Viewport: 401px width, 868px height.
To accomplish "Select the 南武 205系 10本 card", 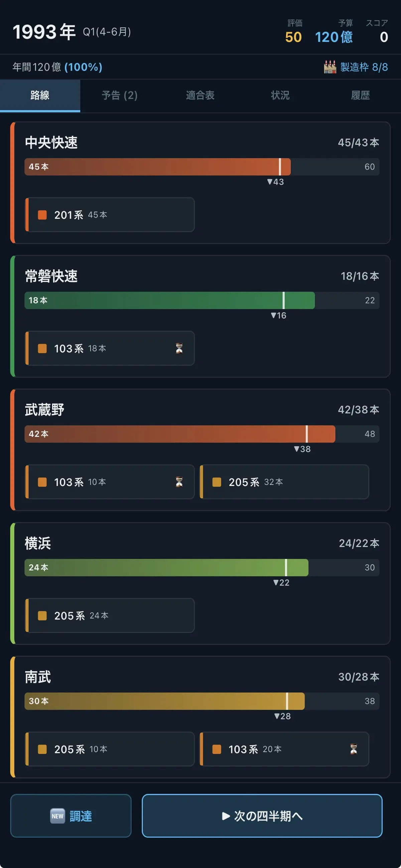I will (x=110, y=749).
